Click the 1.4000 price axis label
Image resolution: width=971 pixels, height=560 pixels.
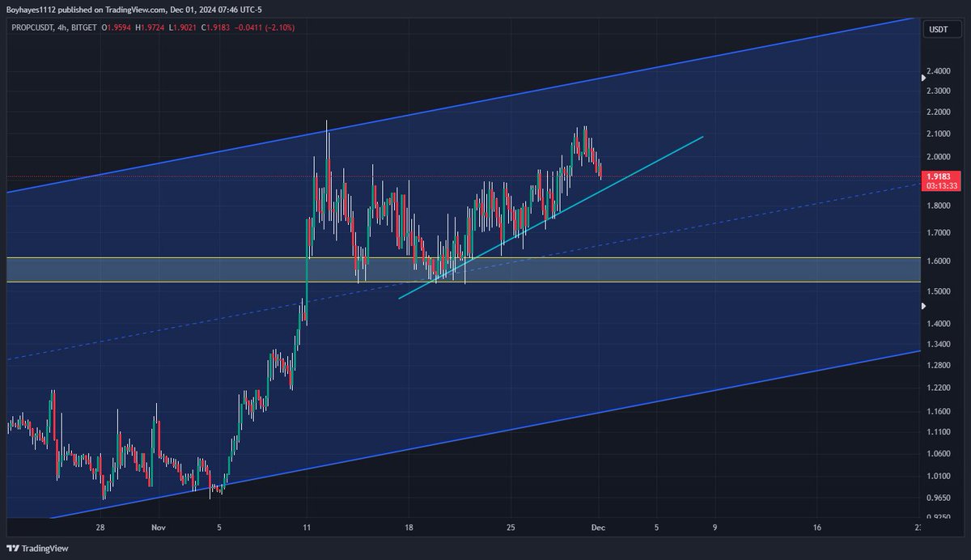click(939, 324)
